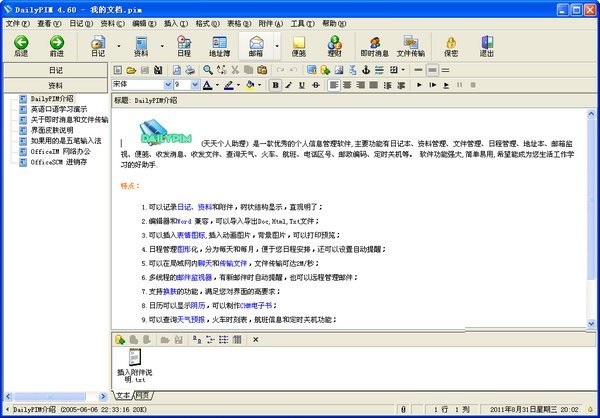Click the magnifier find icon

pos(208,70)
